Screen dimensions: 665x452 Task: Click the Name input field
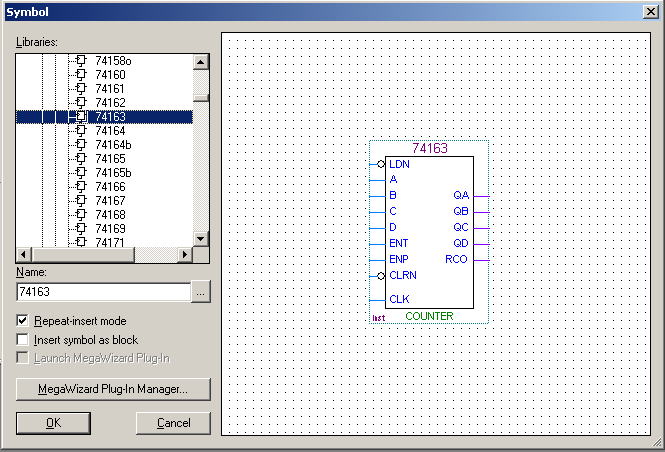[x=103, y=292]
